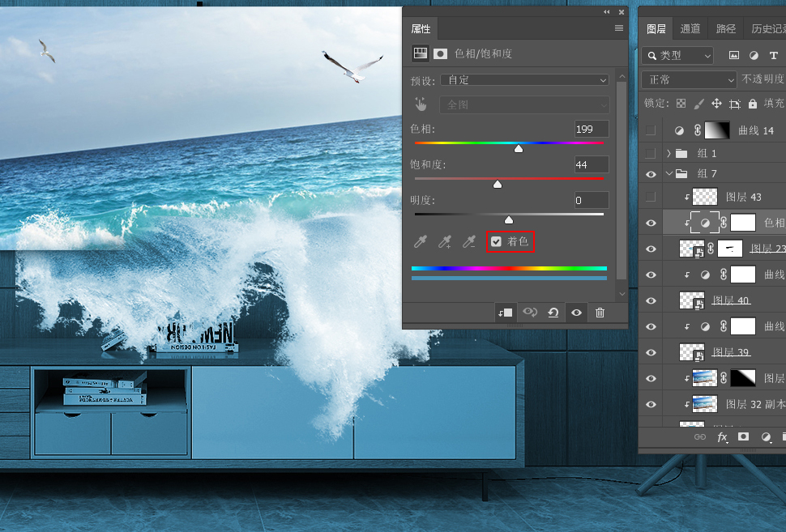The width and height of the screenshot is (786, 532).
Task: Open the 预设 preset dropdown
Action: click(524, 80)
